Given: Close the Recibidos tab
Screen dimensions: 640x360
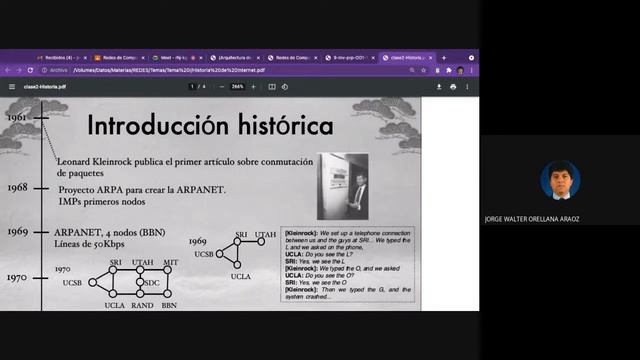Looking at the screenshot, I should pyautogui.click(x=85, y=58).
